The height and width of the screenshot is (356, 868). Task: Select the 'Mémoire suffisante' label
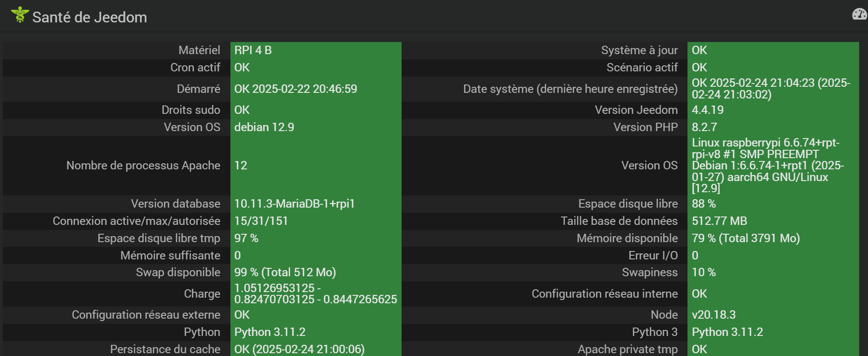coord(170,255)
